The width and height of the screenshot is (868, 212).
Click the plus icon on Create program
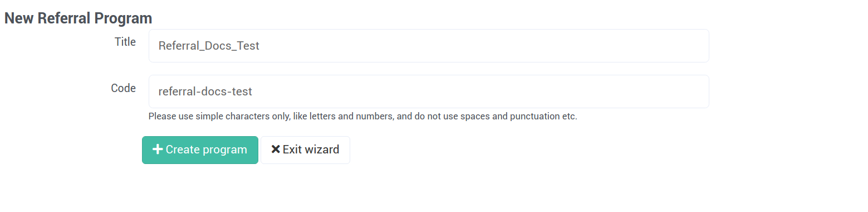[158, 150]
